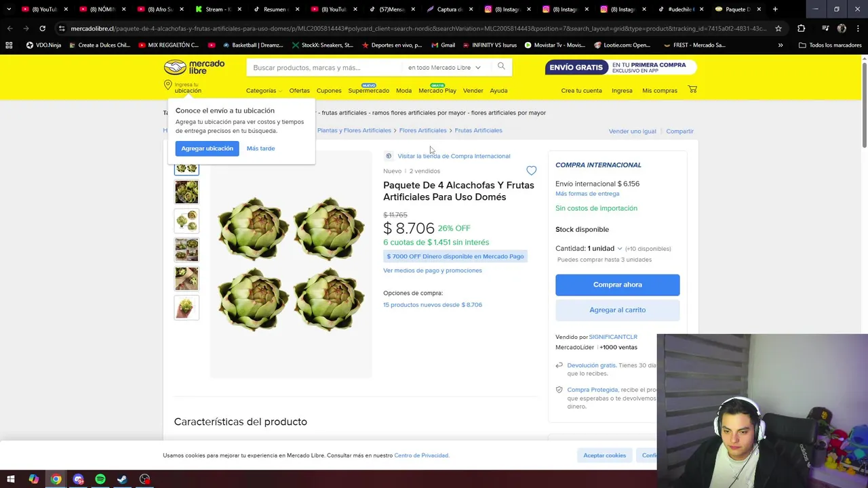The image size is (868, 488).
Task: Reload the page in Chrome
Action: pyautogui.click(x=42, y=28)
